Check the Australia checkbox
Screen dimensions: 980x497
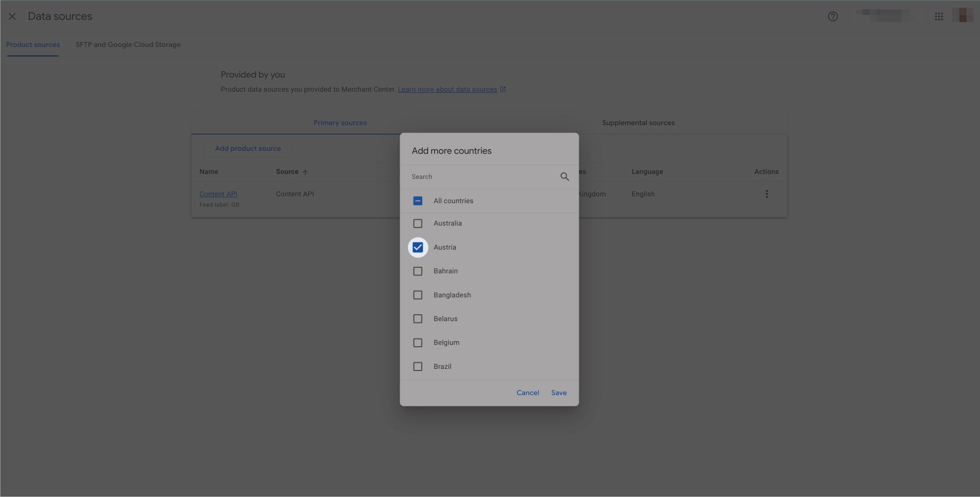[x=418, y=224]
